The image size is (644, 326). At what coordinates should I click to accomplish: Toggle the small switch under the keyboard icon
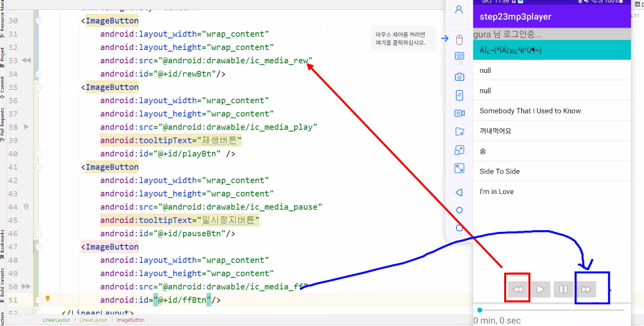click(x=459, y=63)
